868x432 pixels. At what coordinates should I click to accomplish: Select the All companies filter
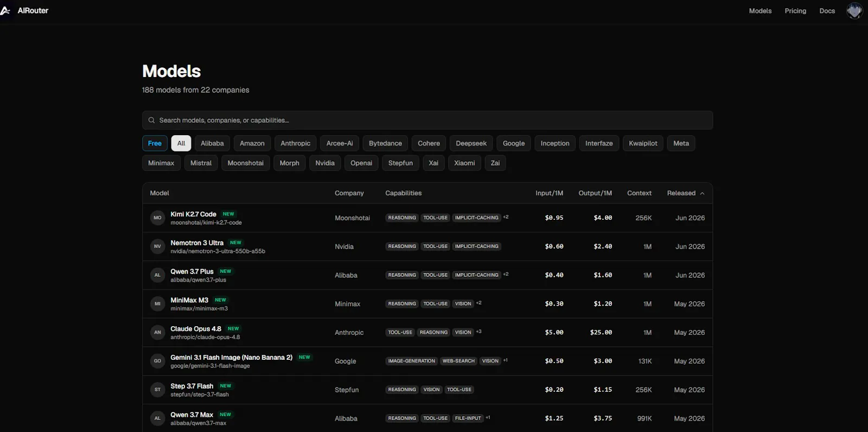[x=181, y=143]
